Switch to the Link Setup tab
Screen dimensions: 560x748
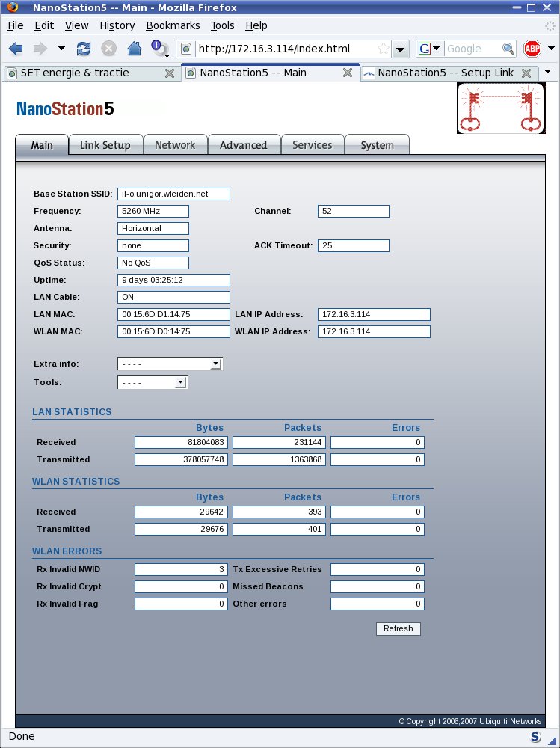(x=105, y=145)
